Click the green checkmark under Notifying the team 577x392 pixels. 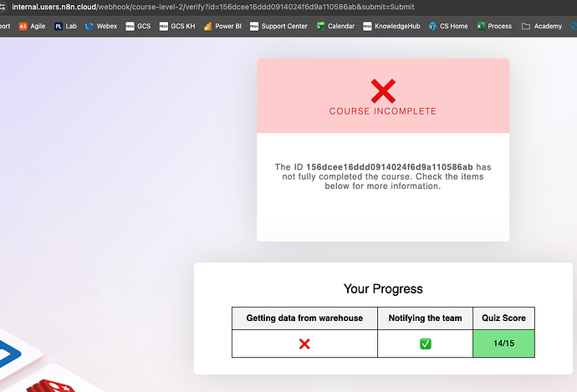click(426, 344)
